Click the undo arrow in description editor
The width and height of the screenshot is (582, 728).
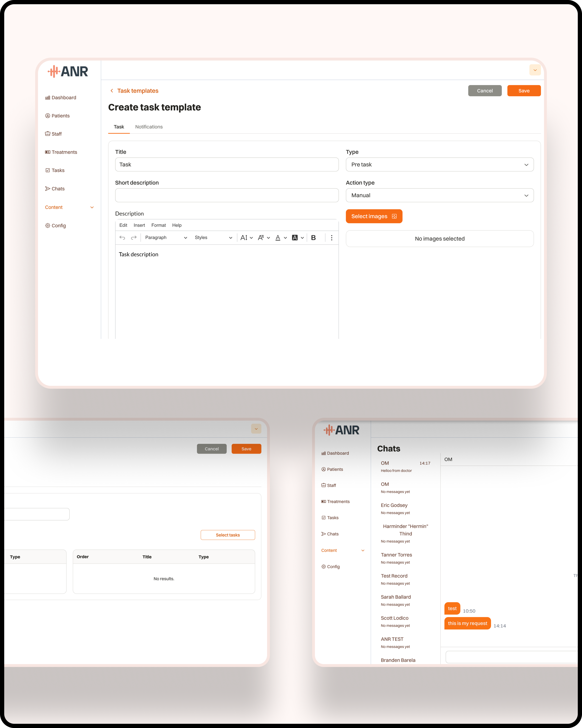pos(122,238)
